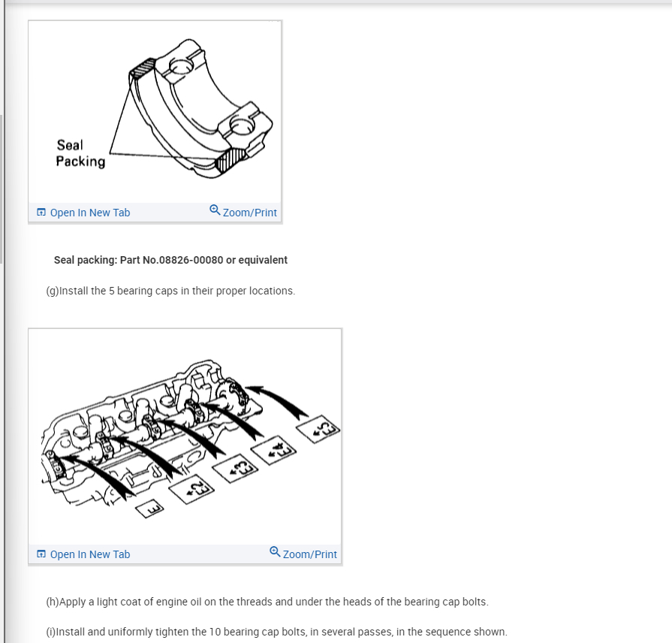Viewport: 672px width, 643px height.
Task: Click the E5 cap marker in the diagram
Action: coord(318,429)
